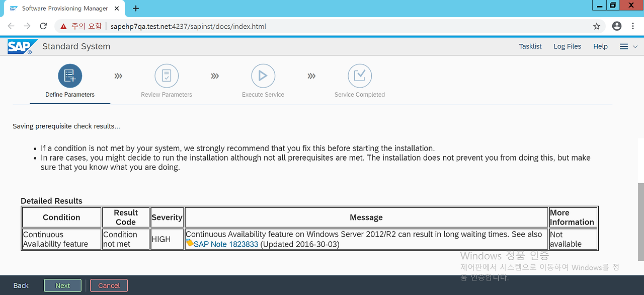This screenshot has width=644, height=295.
Task: Restore down the browser window
Action: click(613, 5)
